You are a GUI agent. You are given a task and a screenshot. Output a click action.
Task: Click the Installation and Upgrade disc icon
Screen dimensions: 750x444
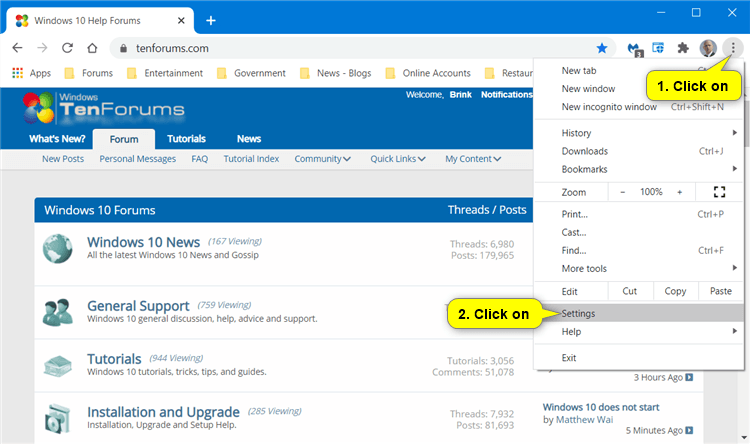click(57, 419)
